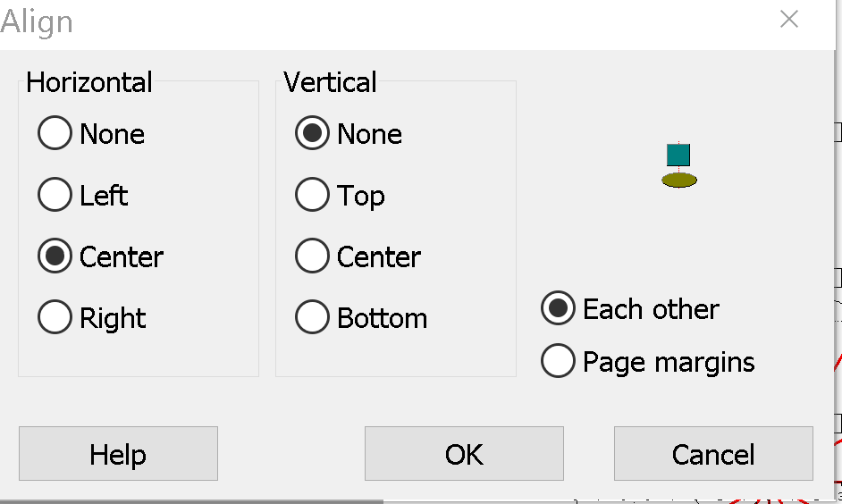Select the Horizontal None radio button
Viewport: 842px width, 504px height.
(55, 134)
